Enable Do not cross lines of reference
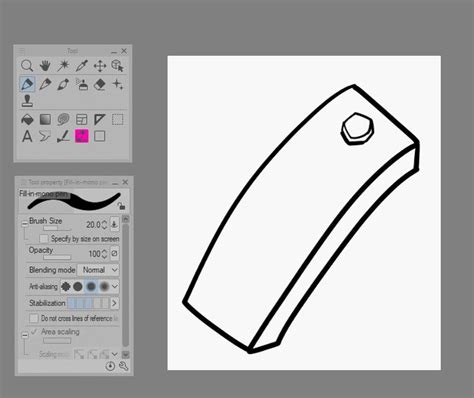The height and width of the screenshot is (398, 474). [x=34, y=318]
